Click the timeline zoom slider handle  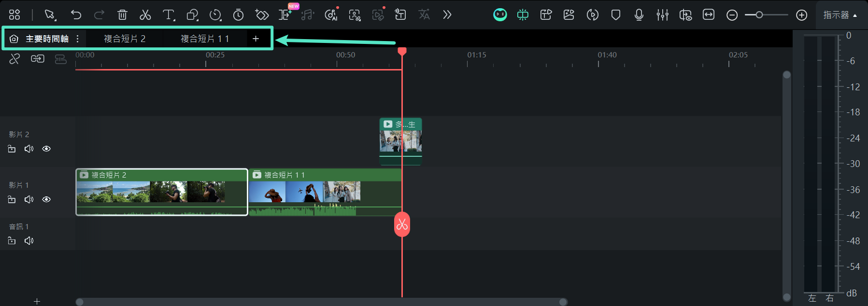[x=759, y=15]
